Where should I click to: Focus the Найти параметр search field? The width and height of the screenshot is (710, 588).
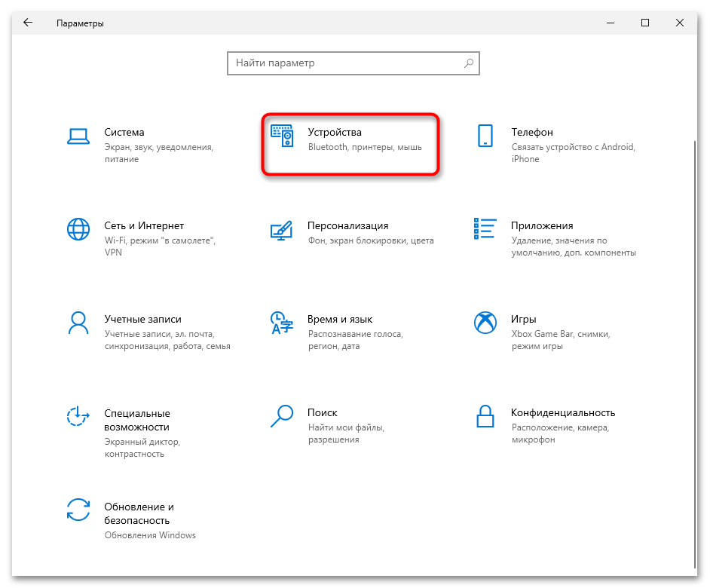pos(353,63)
